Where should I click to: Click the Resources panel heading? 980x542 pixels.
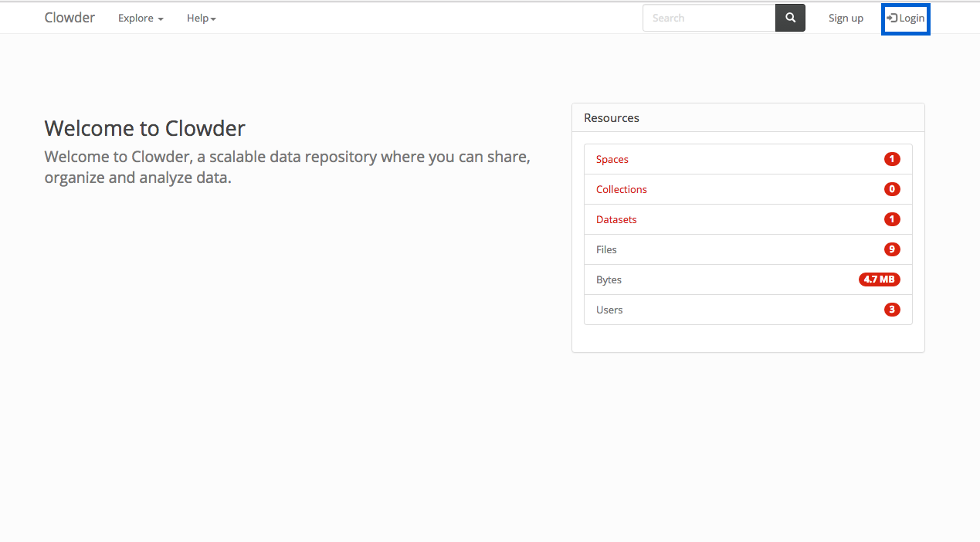(x=612, y=118)
